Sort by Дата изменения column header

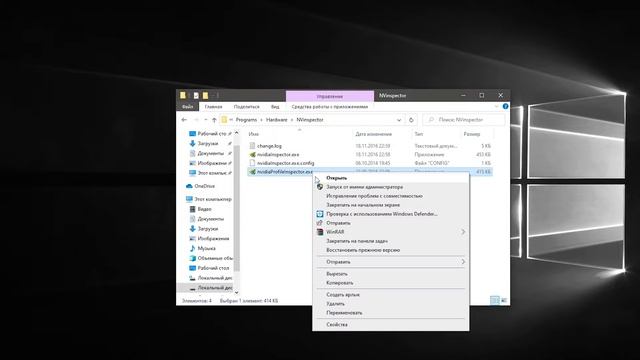[x=373, y=134]
